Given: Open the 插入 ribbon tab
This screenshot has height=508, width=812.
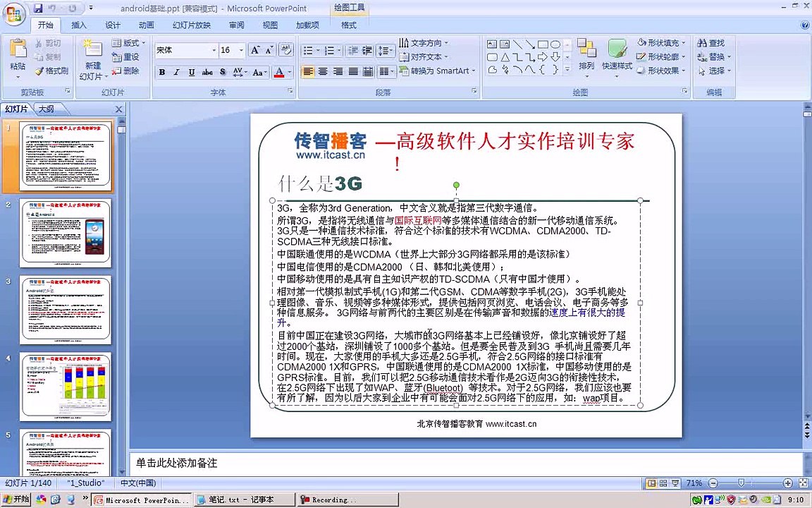Looking at the screenshot, I should pos(79,25).
